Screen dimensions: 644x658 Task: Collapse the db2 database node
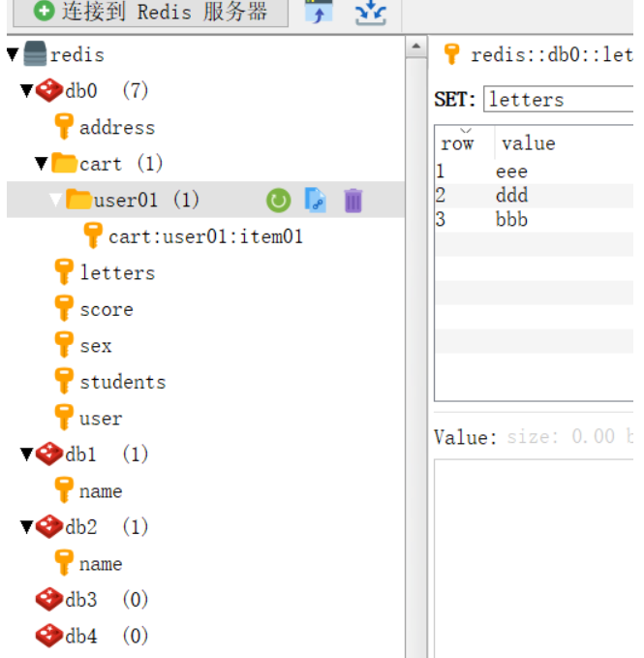click(x=27, y=527)
